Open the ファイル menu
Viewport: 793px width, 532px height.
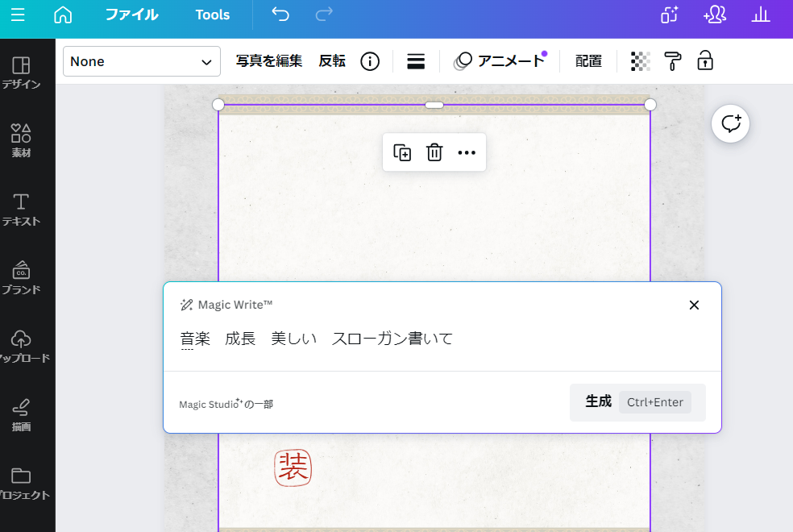[x=131, y=15]
